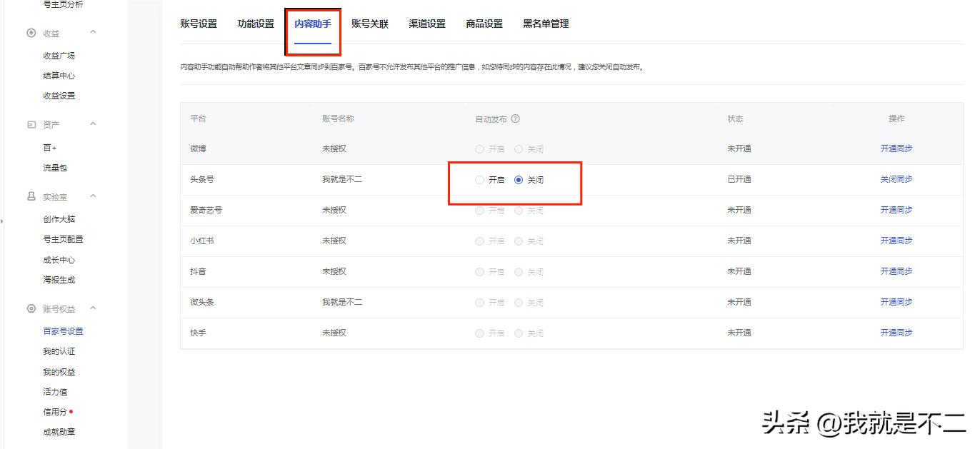The height and width of the screenshot is (449, 980).
Task: Collapse the 账号权益 sidebar section chevron
Action: (x=93, y=308)
